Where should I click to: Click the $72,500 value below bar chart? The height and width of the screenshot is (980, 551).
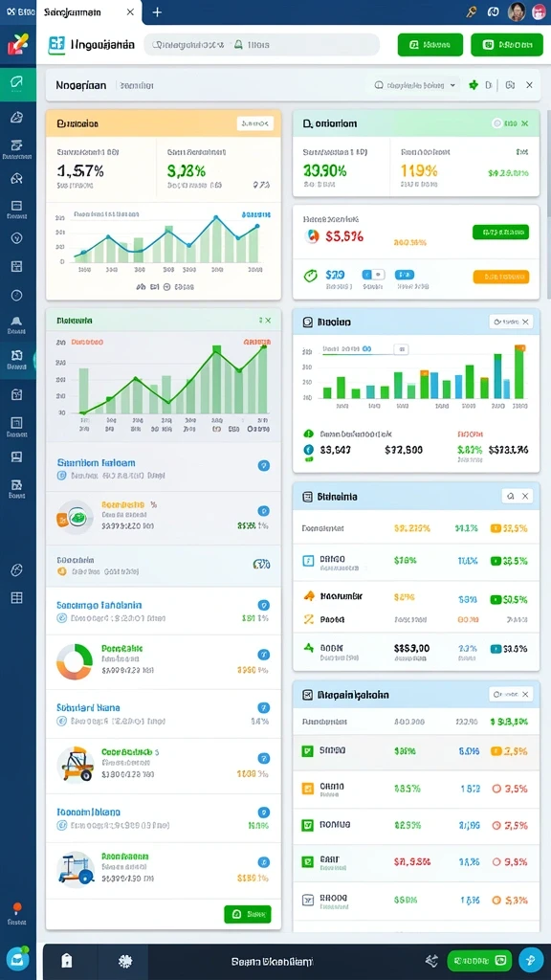(404, 449)
